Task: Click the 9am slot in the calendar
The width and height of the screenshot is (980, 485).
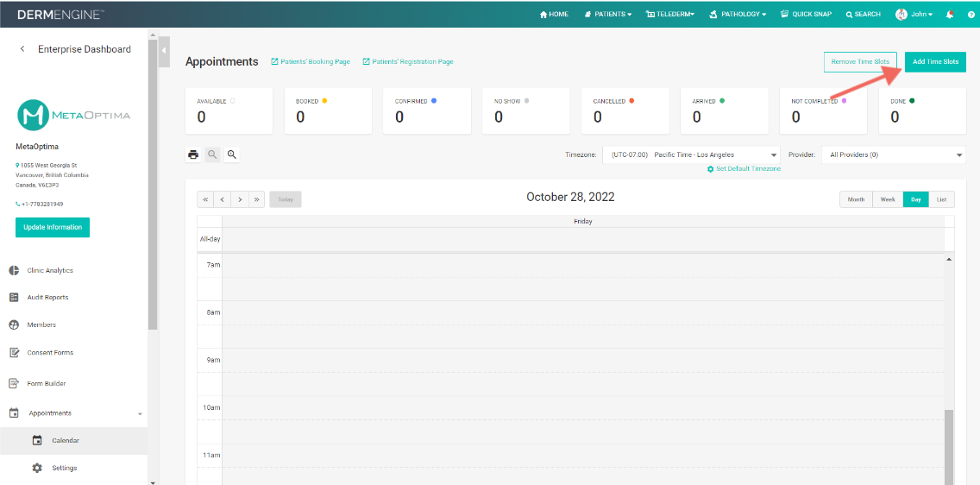Action: tap(582, 360)
